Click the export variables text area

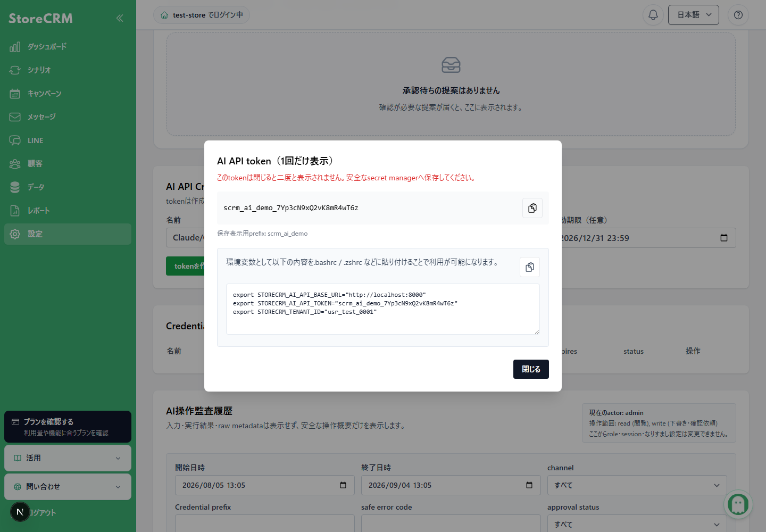point(383,309)
